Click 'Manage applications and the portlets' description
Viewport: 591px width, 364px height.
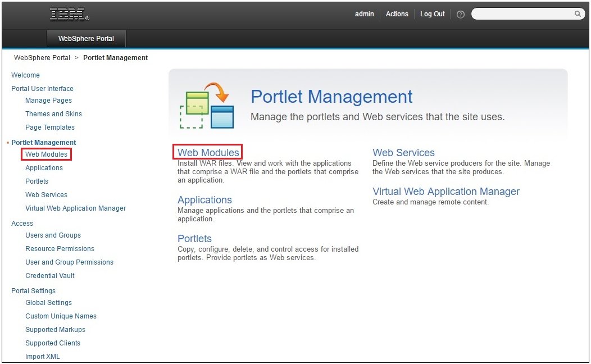pos(266,215)
